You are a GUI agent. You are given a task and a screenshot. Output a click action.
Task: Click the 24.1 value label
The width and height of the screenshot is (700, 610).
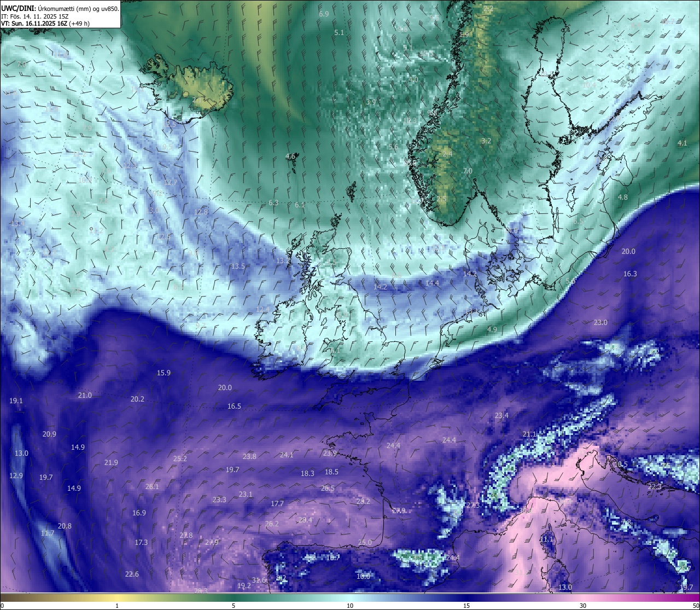pos(287,455)
